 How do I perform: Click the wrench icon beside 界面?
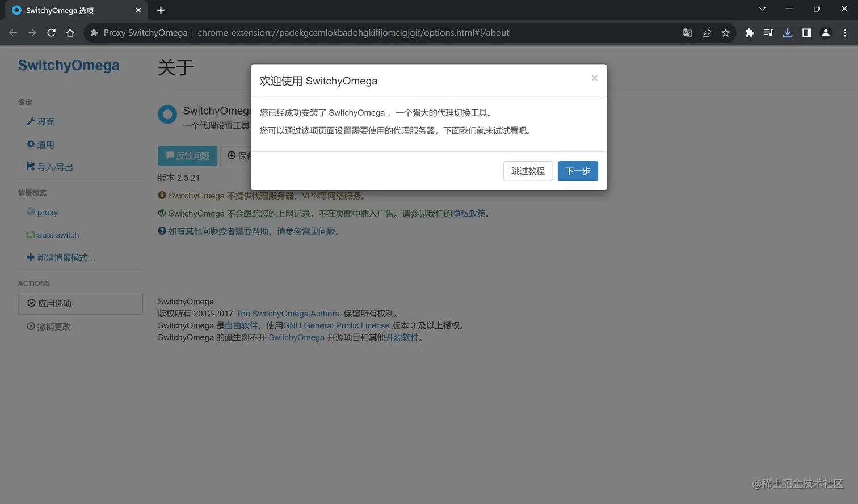click(31, 121)
